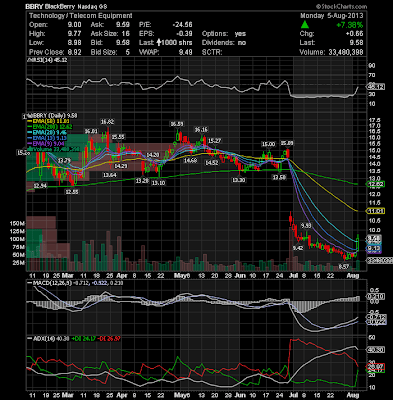Click the 17.5 price axis label

pos(375,120)
